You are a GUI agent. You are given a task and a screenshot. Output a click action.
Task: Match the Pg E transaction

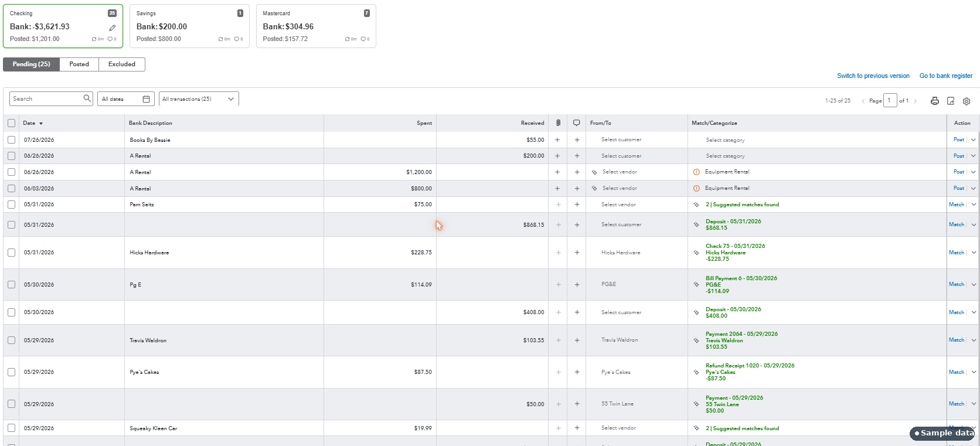point(957,284)
